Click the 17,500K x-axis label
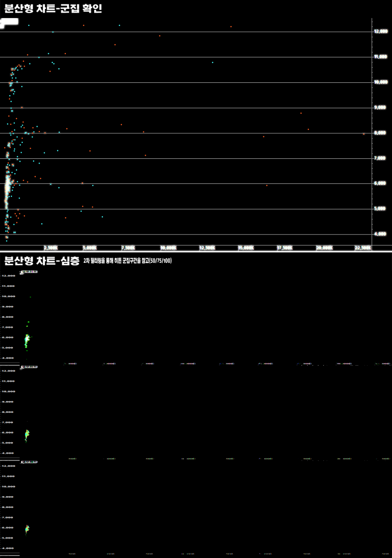 point(285,248)
